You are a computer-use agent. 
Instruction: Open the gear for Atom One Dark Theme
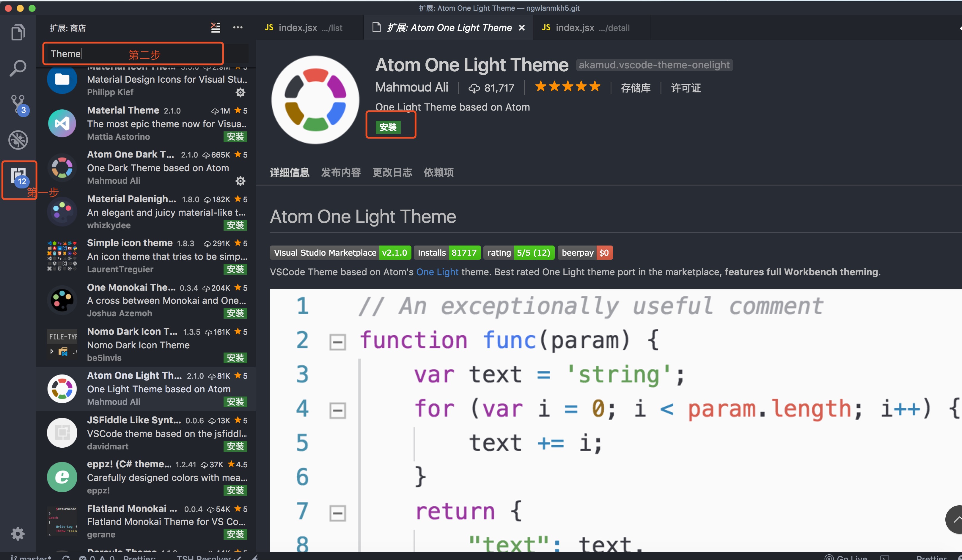(x=240, y=181)
